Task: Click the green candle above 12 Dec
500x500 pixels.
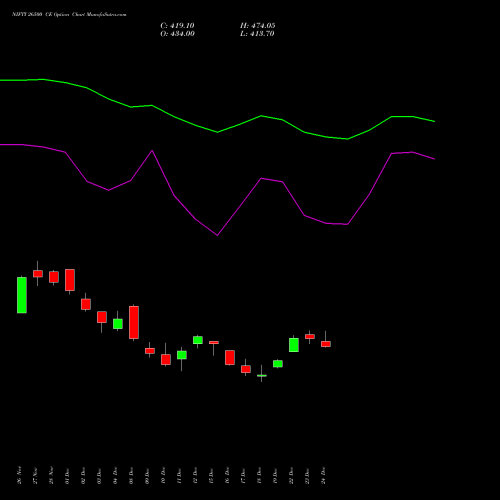Action: (x=198, y=340)
